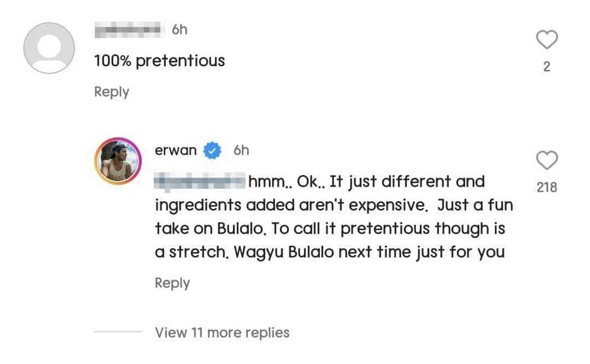Reply to the "100% pretentious" comment
Image resolution: width=590 pixels, height=364 pixels.
point(111,92)
